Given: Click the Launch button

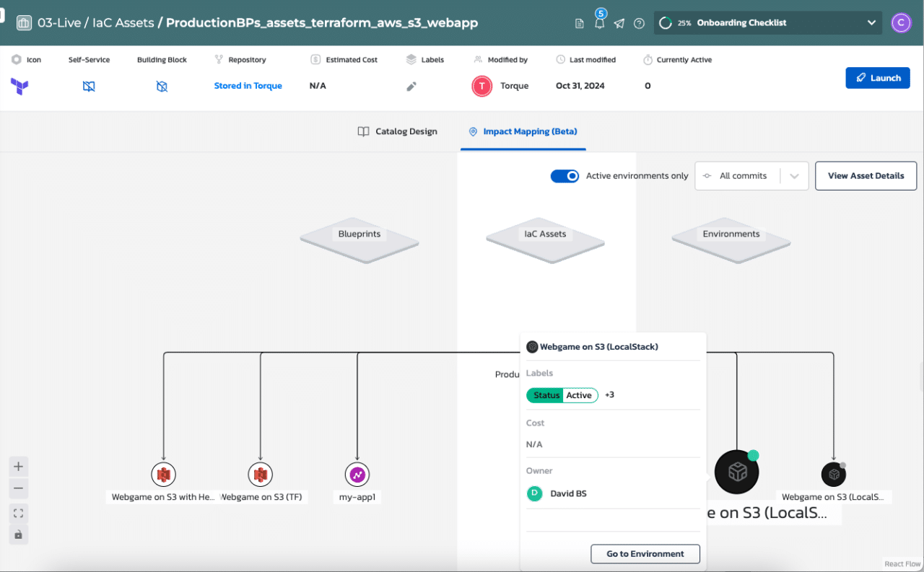Looking at the screenshot, I should click(878, 78).
